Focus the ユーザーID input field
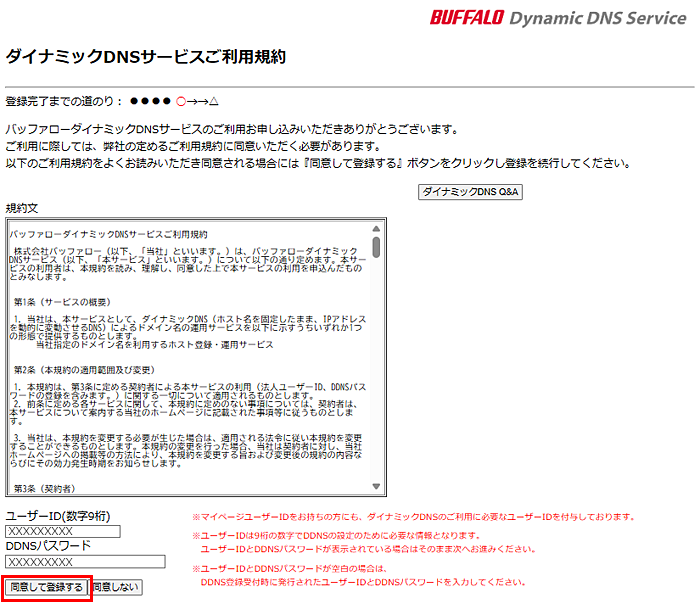 coord(63,531)
